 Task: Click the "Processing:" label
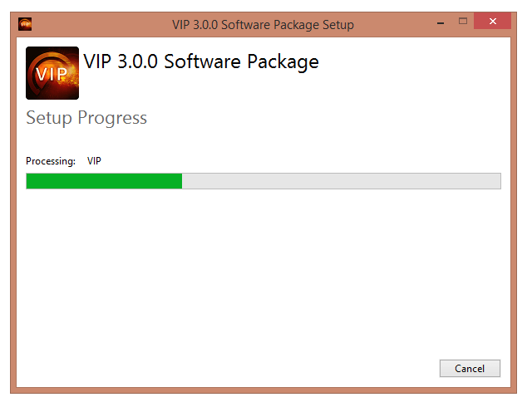(51, 161)
